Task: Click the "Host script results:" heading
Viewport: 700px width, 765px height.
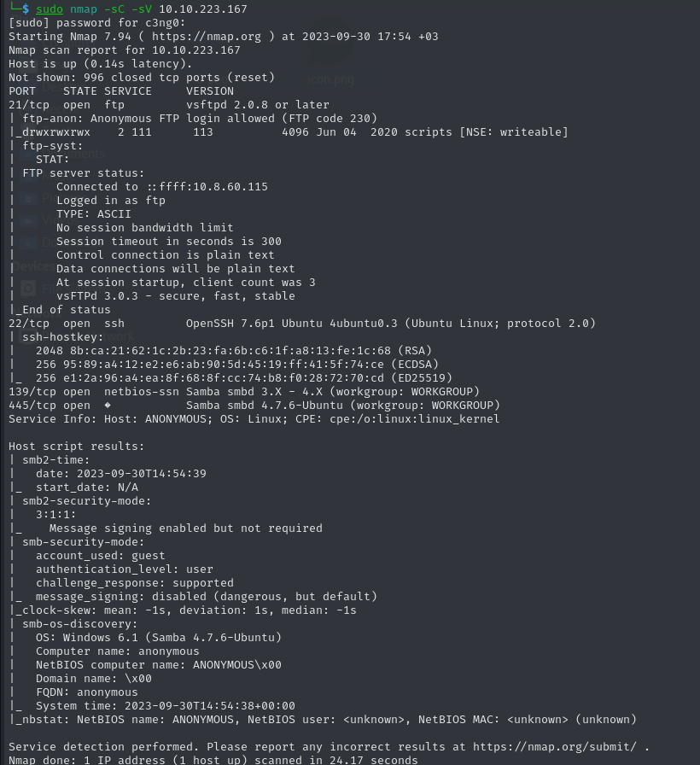Action: [x=76, y=447]
